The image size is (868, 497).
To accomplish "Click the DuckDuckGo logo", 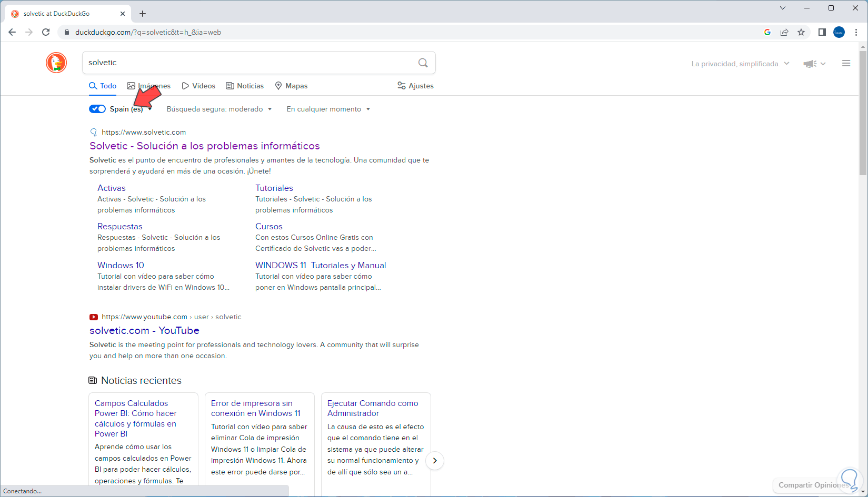I will [56, 63].
